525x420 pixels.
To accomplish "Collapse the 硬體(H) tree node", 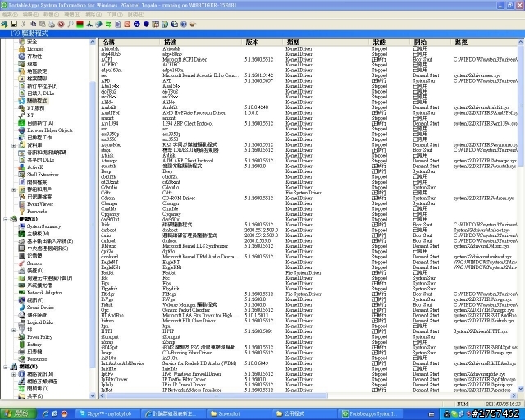I will (6, 219).
